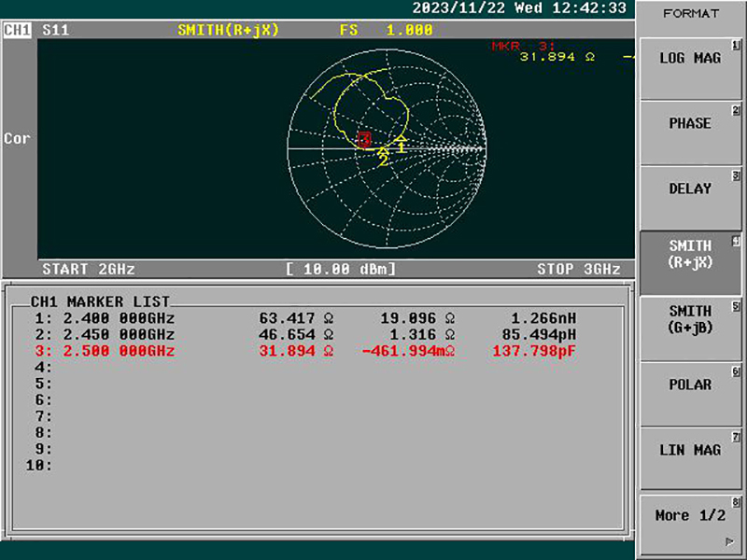Click the date and time display
This screenshot has width=747, height=560.
tap(519, 8)
